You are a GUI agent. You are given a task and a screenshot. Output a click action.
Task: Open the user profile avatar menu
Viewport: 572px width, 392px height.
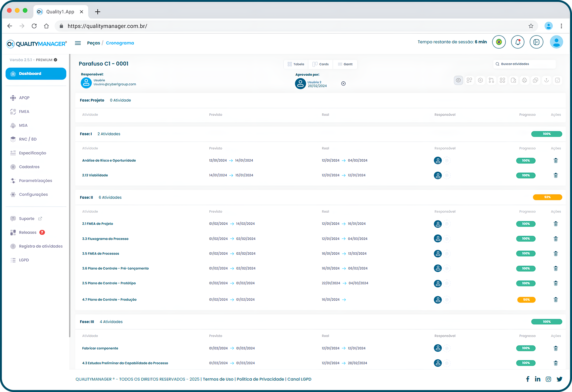[556, 42]
